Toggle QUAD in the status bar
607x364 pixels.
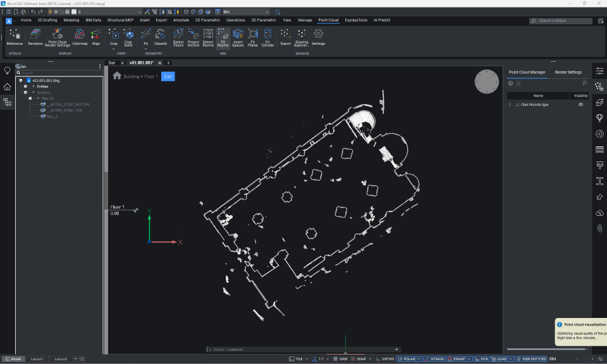coord(499,359)
